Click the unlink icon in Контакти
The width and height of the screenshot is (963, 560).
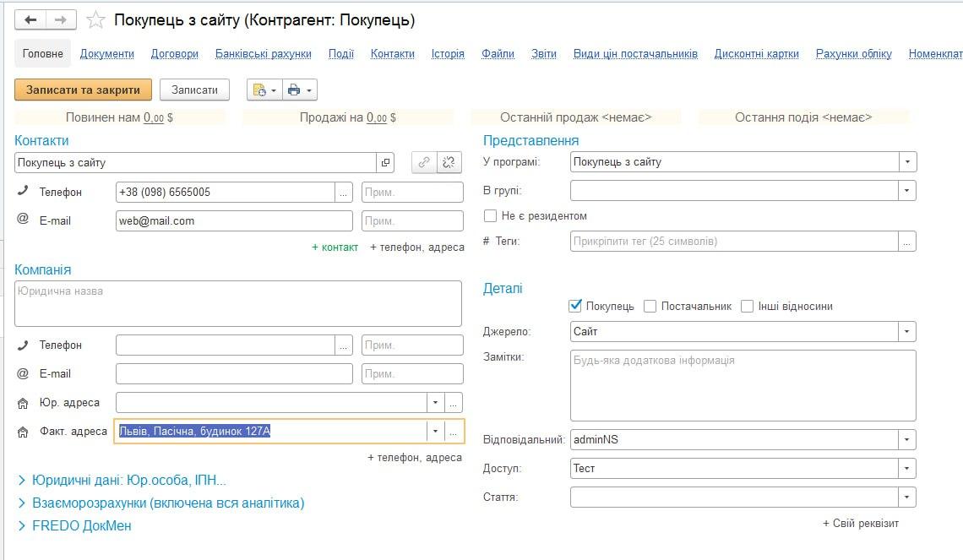449,162
